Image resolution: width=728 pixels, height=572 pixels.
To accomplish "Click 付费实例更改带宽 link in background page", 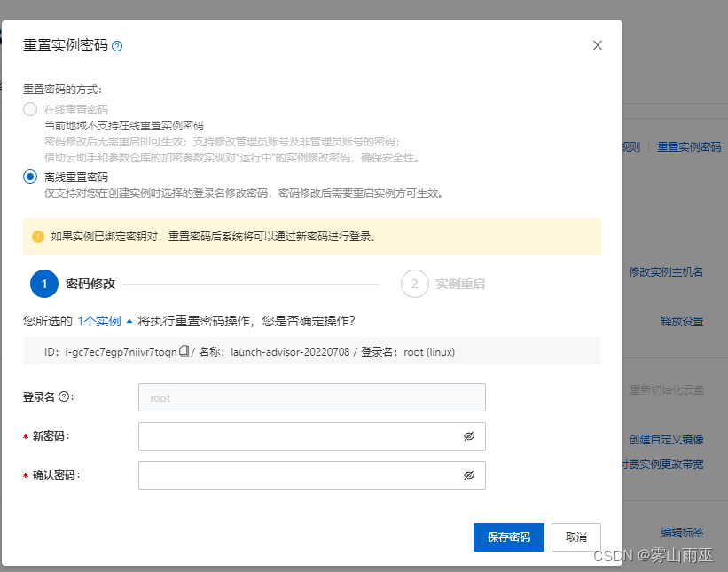I will tap(663, 465).
